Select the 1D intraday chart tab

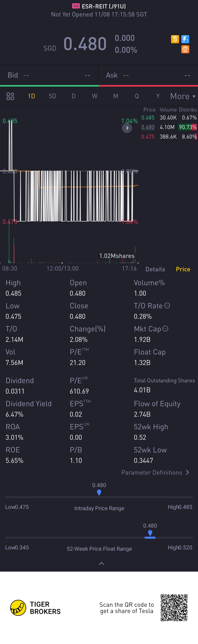click(x=32, y=96)
